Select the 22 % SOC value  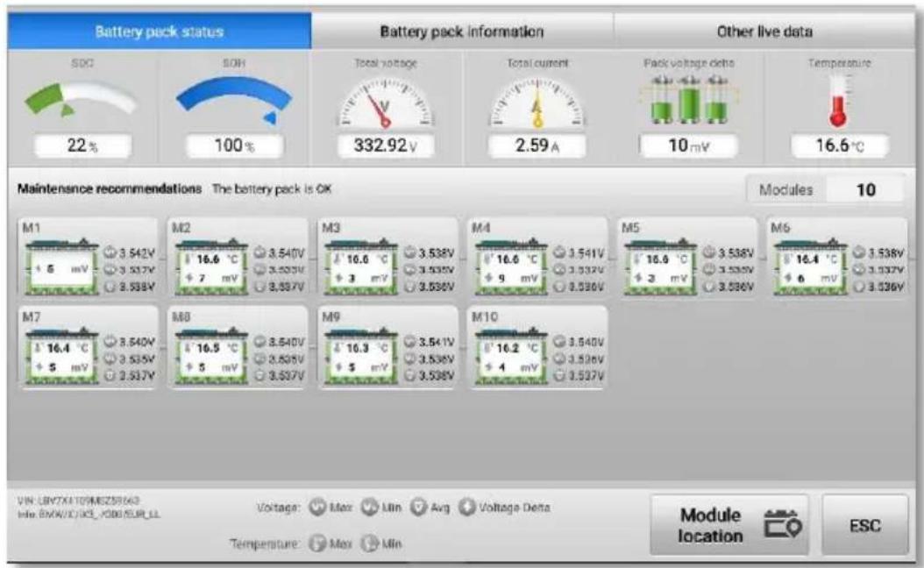(82, 146)
